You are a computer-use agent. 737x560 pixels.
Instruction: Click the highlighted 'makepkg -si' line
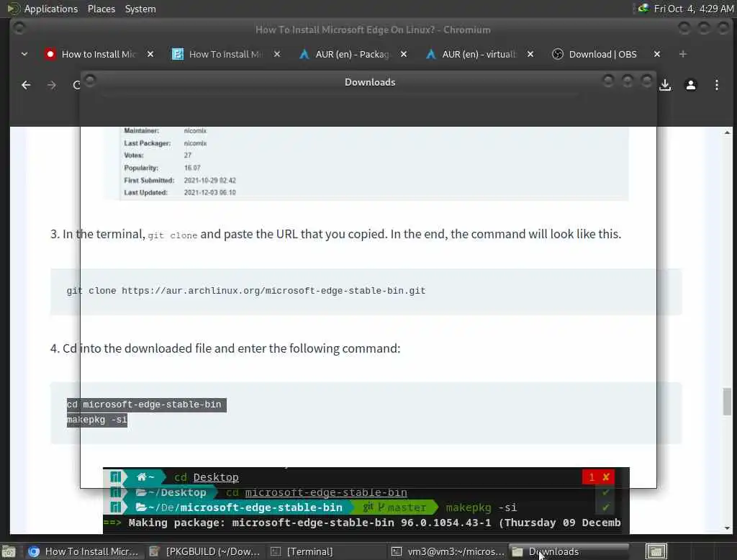coord(97,420)
